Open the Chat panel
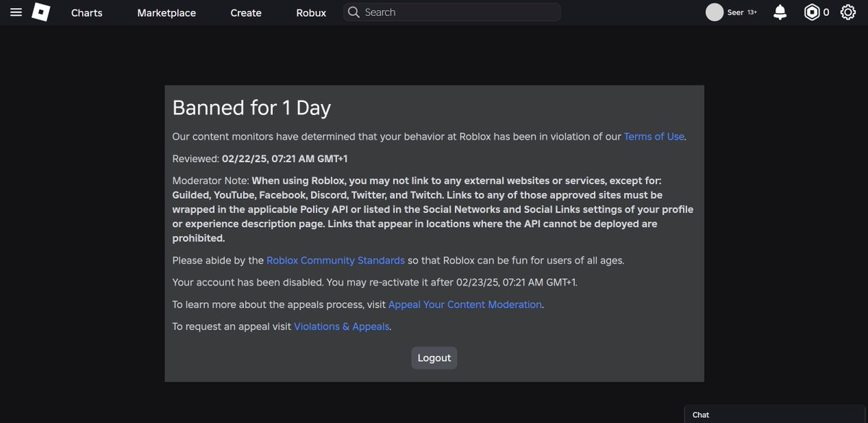 pyautogui.click(x=776, y=414)
